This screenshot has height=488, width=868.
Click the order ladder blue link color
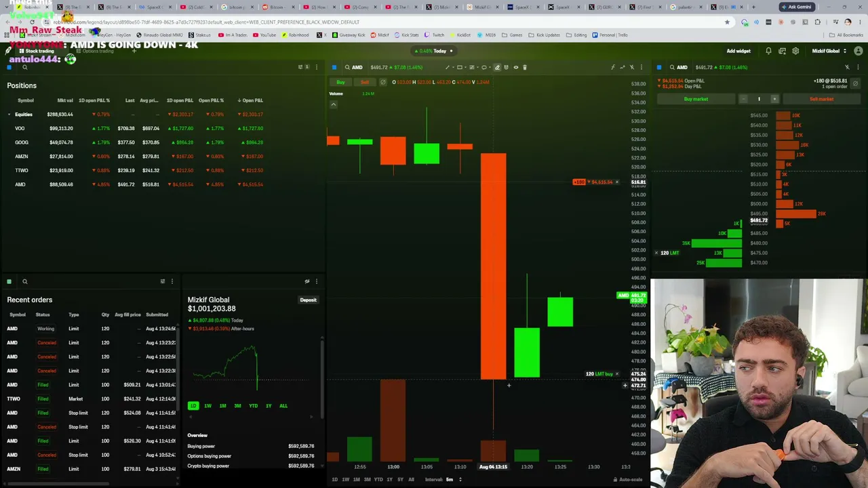659,67
